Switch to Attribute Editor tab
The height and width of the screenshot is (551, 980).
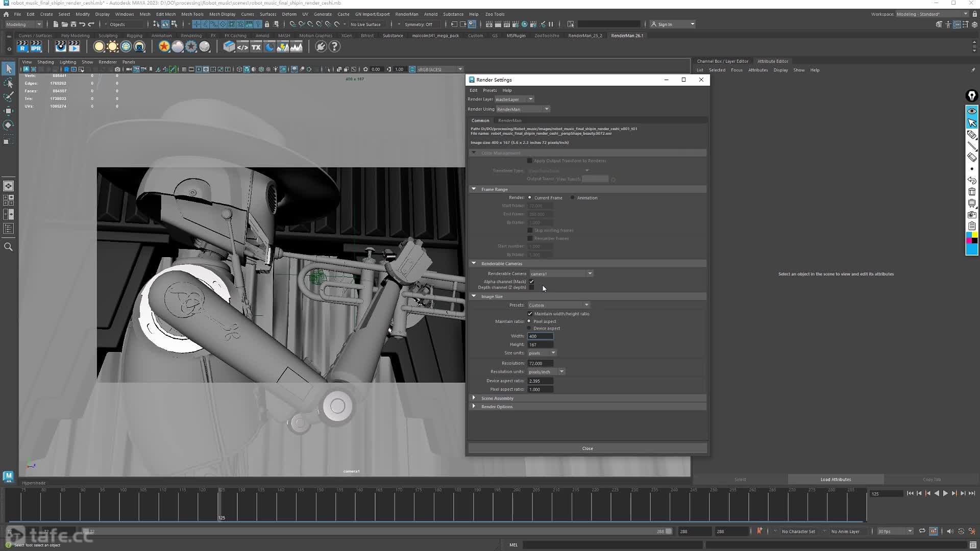pyautogui.click(x=772, y=61)
